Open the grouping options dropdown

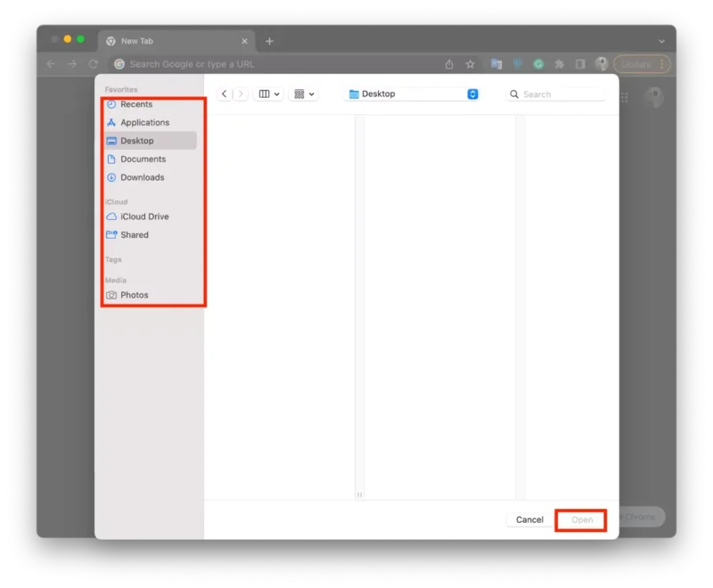(304, 94)
